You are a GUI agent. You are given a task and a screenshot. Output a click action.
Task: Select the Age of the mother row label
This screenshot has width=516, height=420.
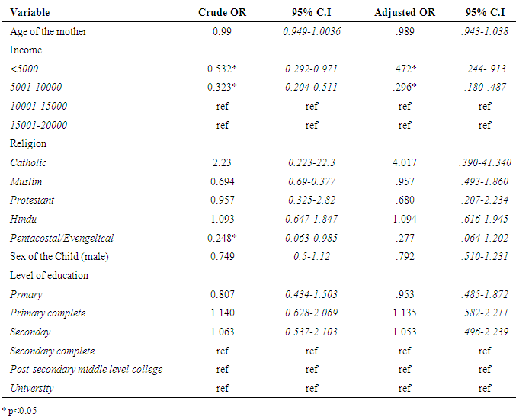[x=48, y=31]
